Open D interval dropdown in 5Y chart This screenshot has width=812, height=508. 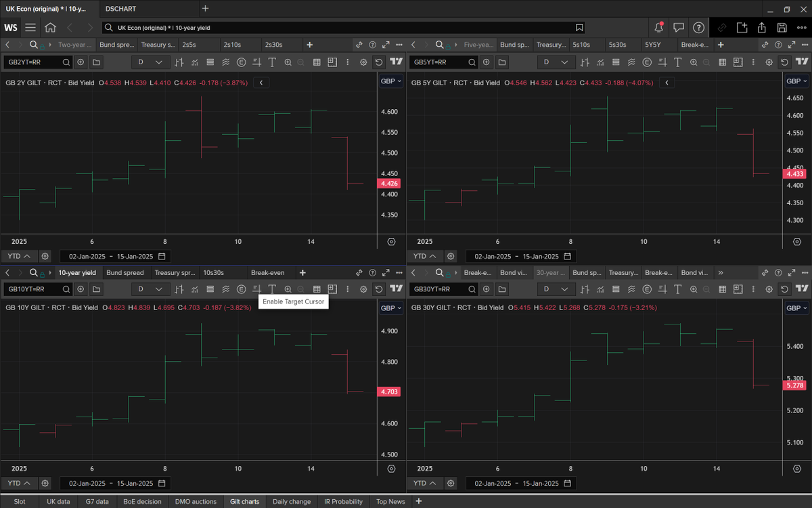556,62
